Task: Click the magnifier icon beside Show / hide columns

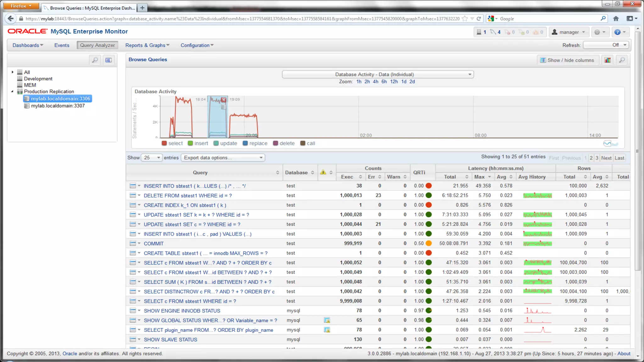Action: tap(622, 60)
